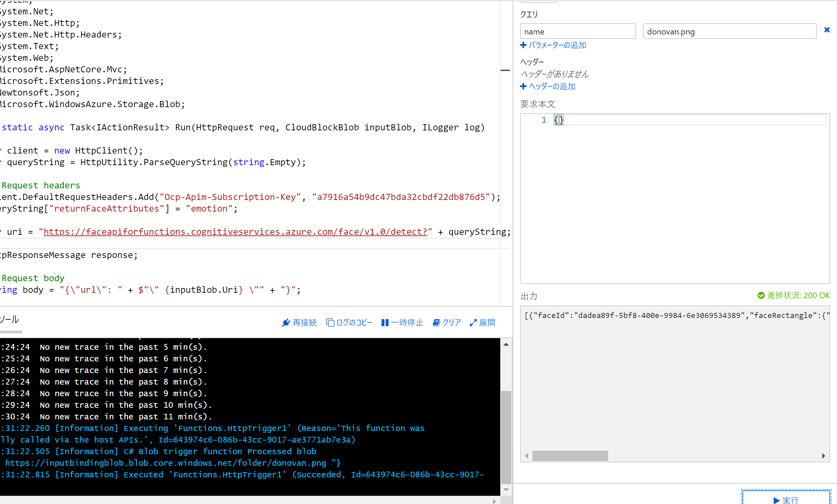Run the function with 実行 button
Screen dimensions: 837x504
[x=786, y=500]
